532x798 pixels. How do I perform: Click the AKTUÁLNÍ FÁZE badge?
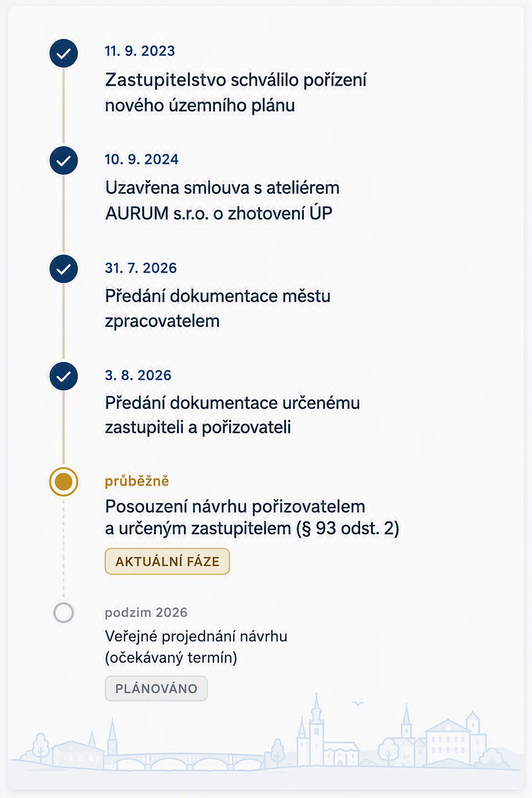[x=167, y=561]
